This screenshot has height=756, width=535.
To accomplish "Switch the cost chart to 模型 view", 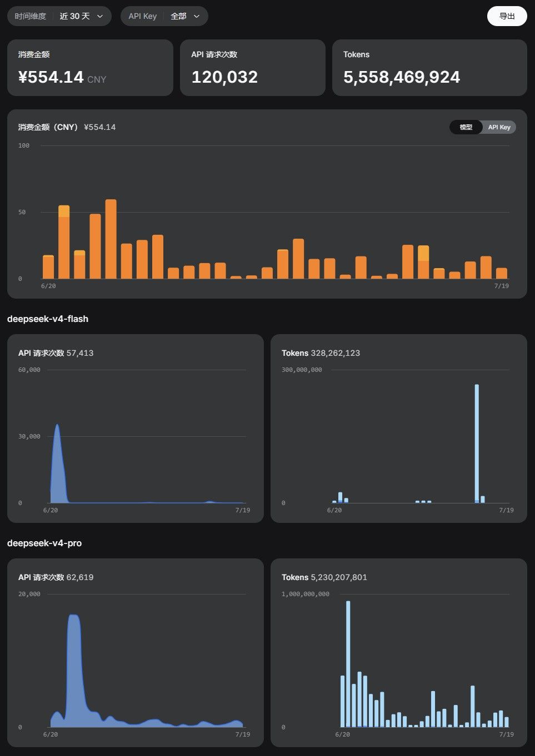I will [466, 127].
